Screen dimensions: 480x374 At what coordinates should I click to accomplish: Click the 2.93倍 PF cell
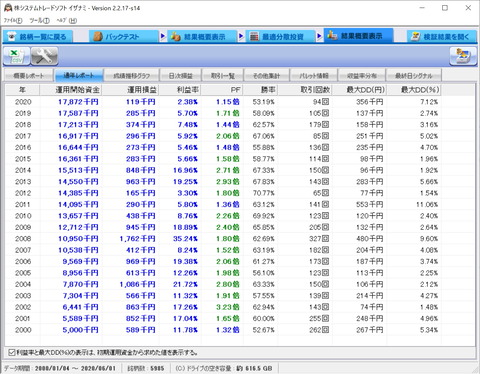[228, 182]
